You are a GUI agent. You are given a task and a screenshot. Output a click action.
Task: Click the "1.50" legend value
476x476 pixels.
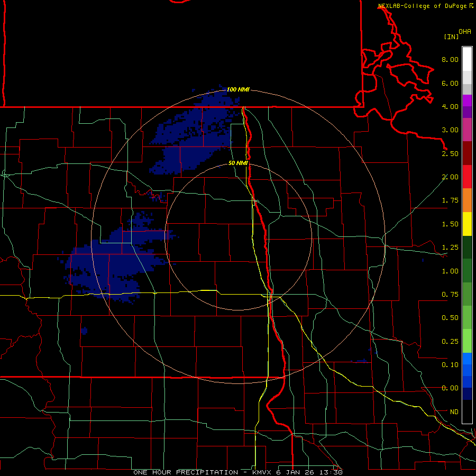450,224
